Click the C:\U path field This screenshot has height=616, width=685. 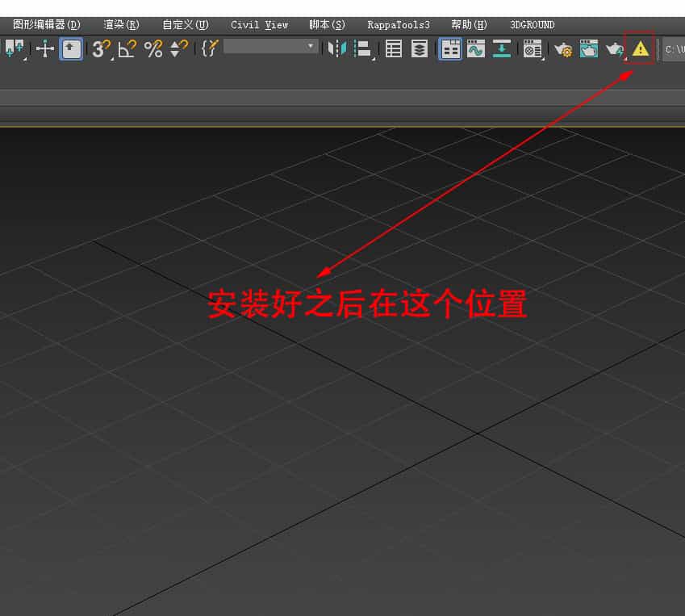click(674, 49)
